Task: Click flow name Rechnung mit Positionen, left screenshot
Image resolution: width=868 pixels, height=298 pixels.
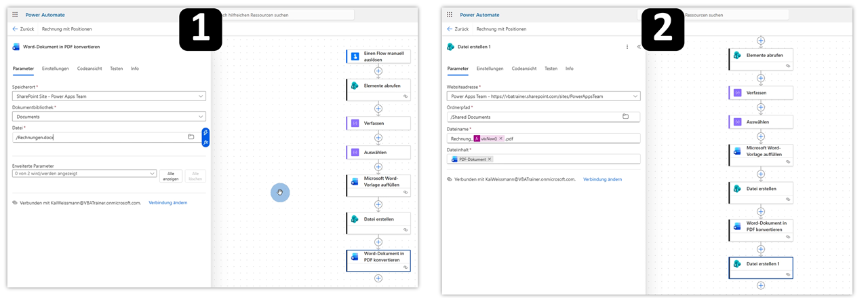Action: pyautogui.click(x=67, y=29)
